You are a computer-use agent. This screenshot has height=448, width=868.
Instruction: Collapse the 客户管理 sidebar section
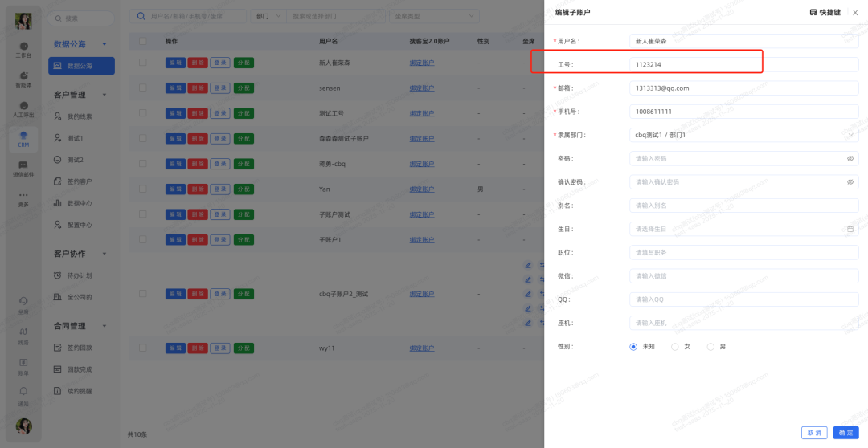click(x=104, y=95)
